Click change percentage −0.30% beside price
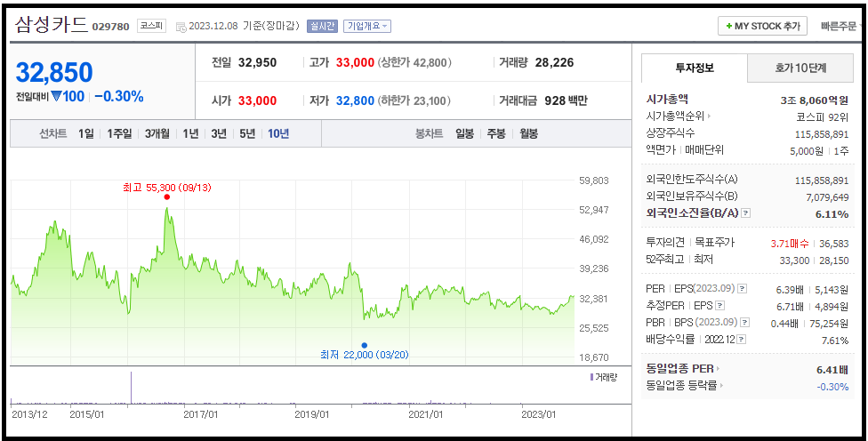This screenshot has width=868, height=441. coord(119,96)
